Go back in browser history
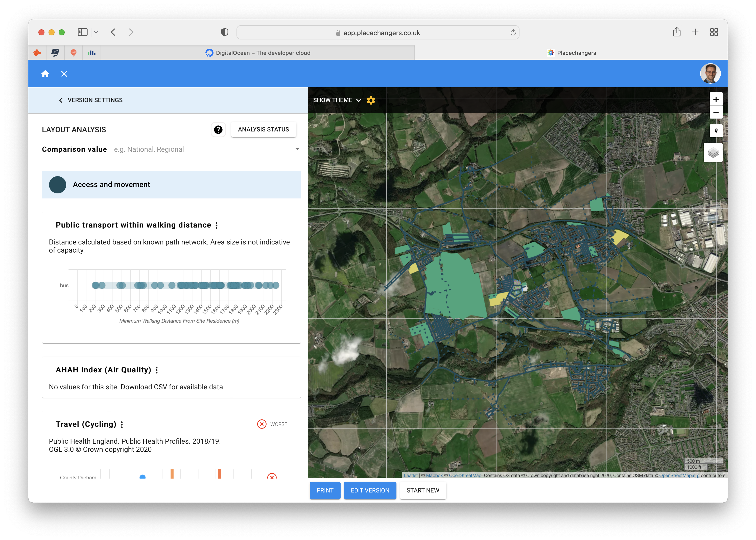The height and width of the screenshot is (540, 756). coord(113,32)
